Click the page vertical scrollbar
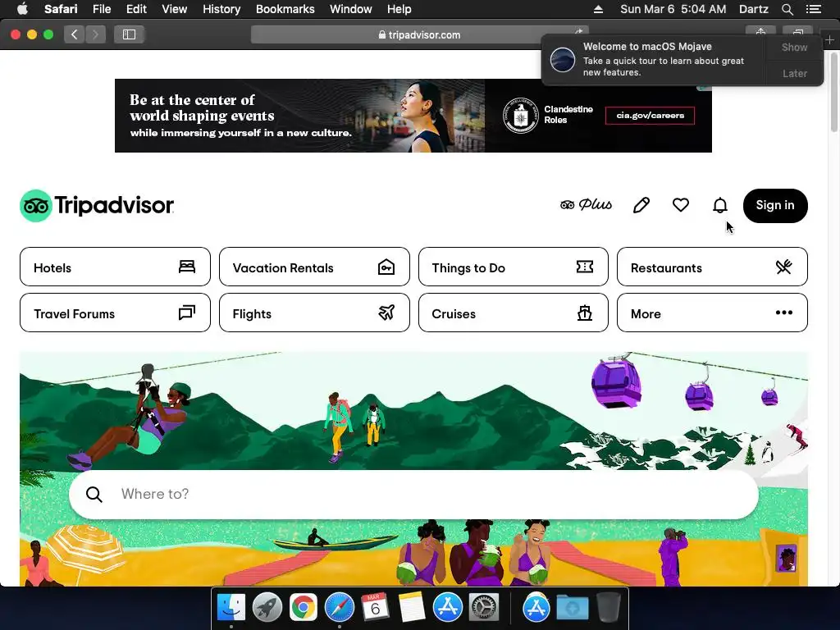The image size is (840, 630). (x=834, y=91)
